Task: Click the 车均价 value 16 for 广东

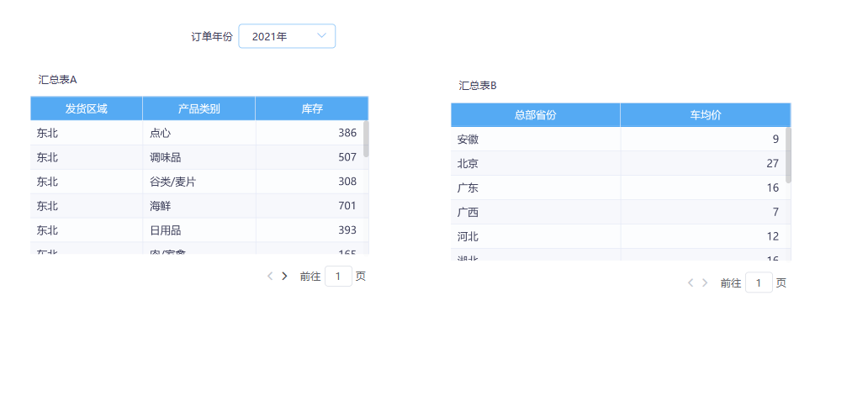Action: click(x=773, y=188)
